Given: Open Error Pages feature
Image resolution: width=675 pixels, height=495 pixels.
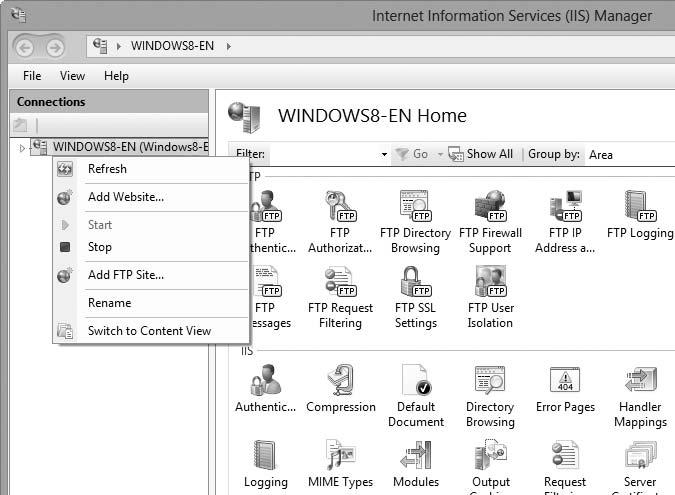Looking at the screenshot, I should (565, 389).
